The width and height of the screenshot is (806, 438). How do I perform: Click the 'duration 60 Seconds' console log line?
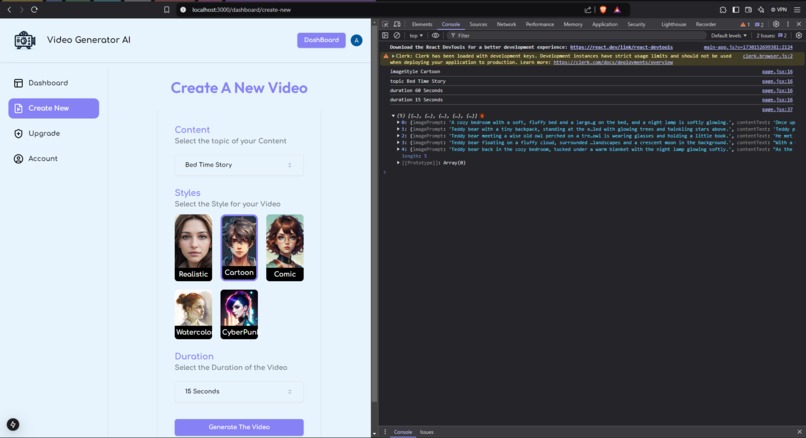(x=416, y=90)
